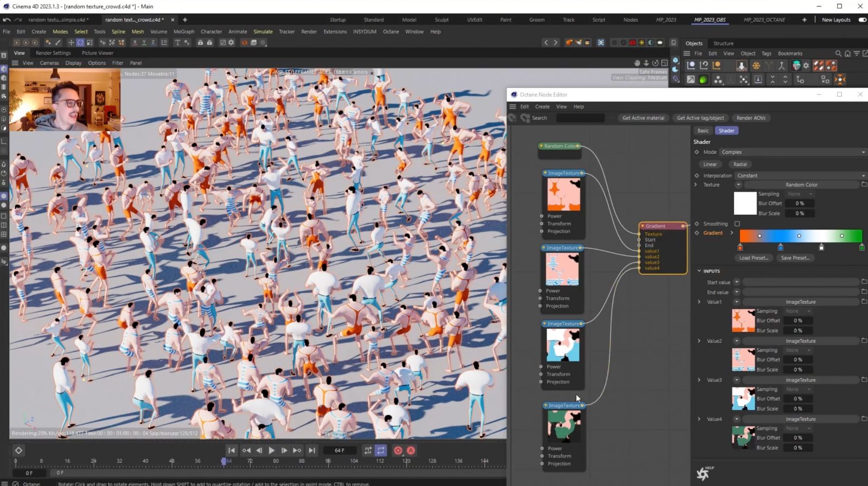Switch to the Structure tab

point(723,43)
